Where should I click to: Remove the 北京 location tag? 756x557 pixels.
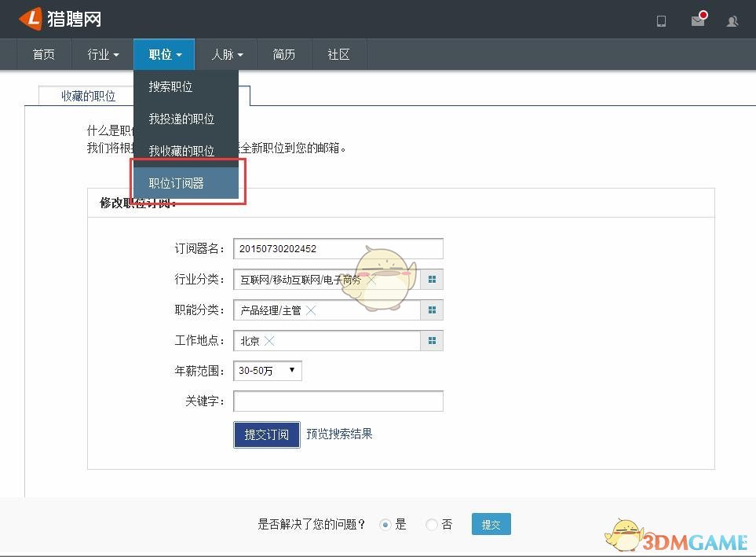pos(269,341)
